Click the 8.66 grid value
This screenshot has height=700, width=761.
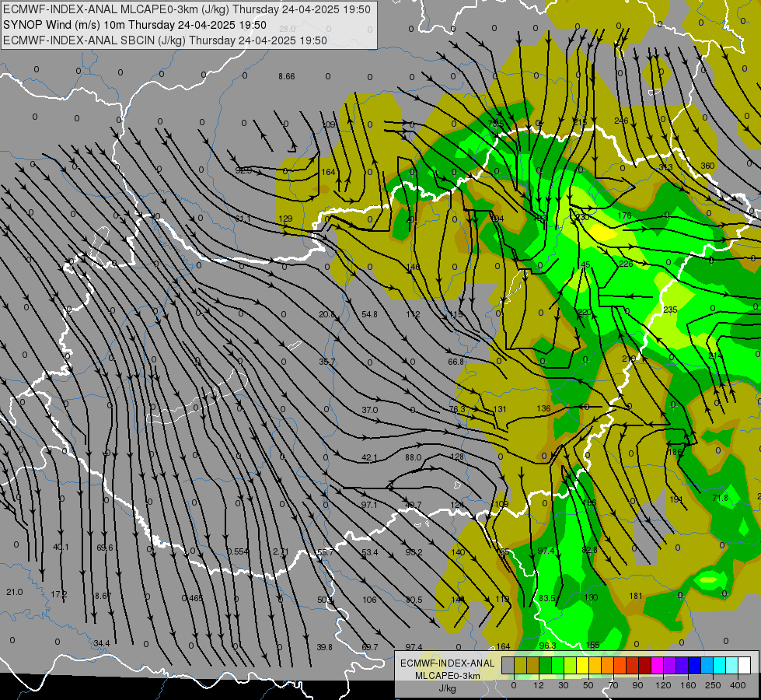pyautogui.click(x=286, y=76)
